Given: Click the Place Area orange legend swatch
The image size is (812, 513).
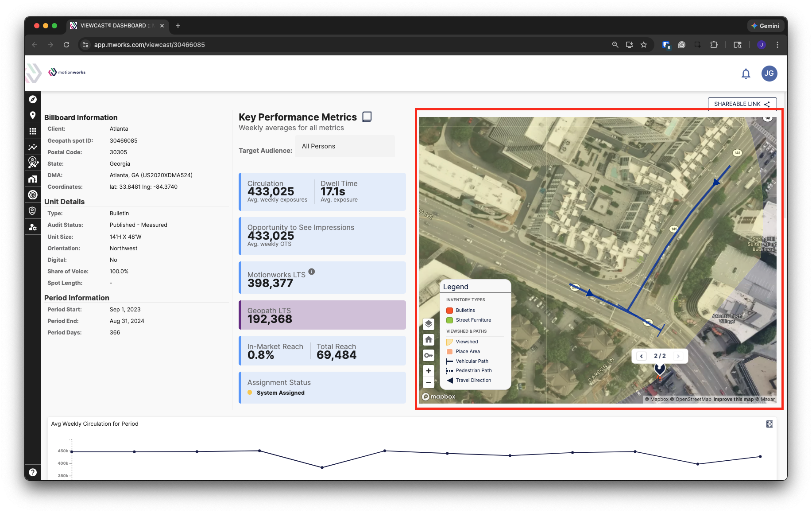Looking at the screenshot, I should click(449, 352).
